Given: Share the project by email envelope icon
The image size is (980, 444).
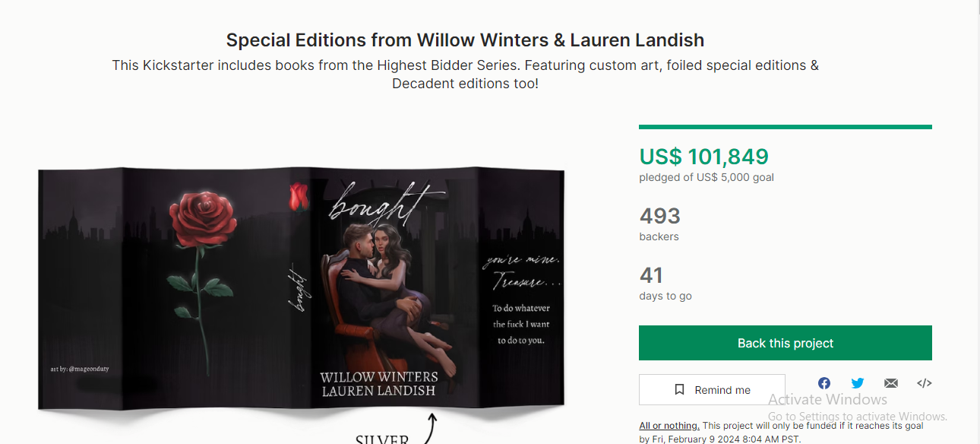Looking at the screenshot, I should pyautogui.click(x=891, y=383).
